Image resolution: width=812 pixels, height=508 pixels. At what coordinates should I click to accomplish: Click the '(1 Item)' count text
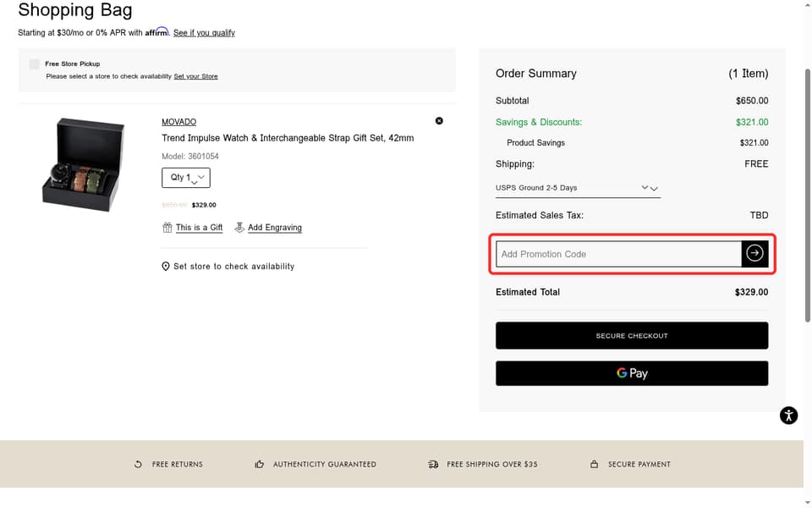[x=749, y=74]
